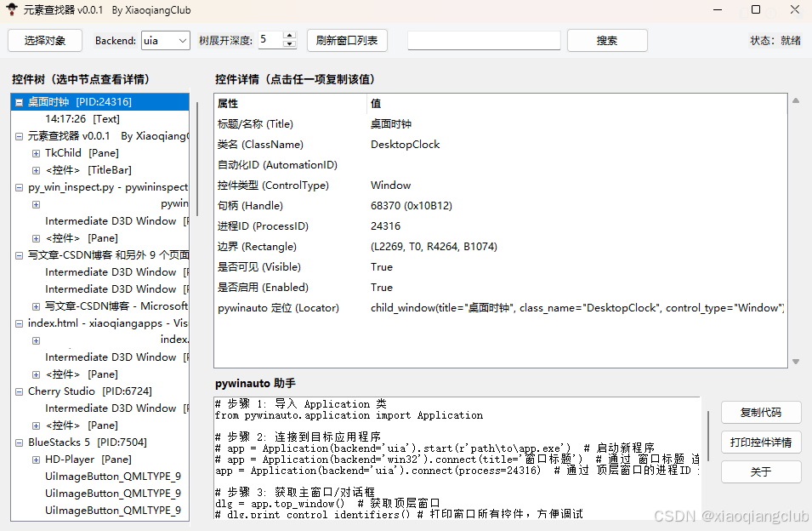
Task: Expand the <控件> [TitleBar] node
Action: coord(36,170)
